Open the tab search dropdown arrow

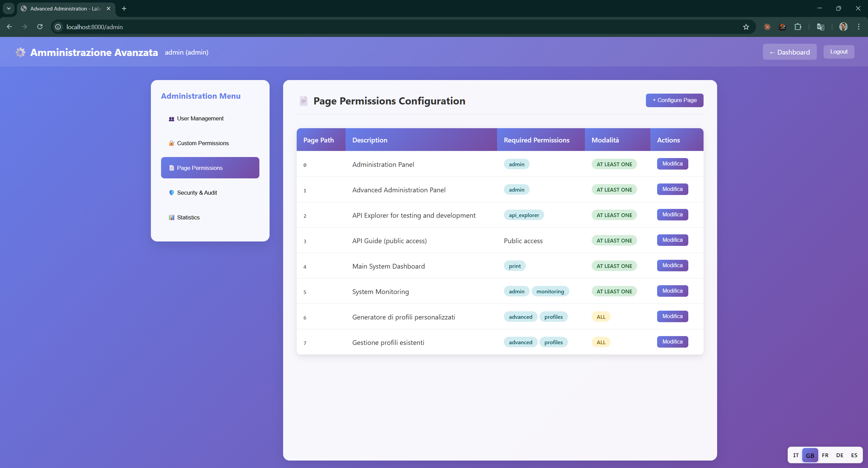click(x=9, y=8)
